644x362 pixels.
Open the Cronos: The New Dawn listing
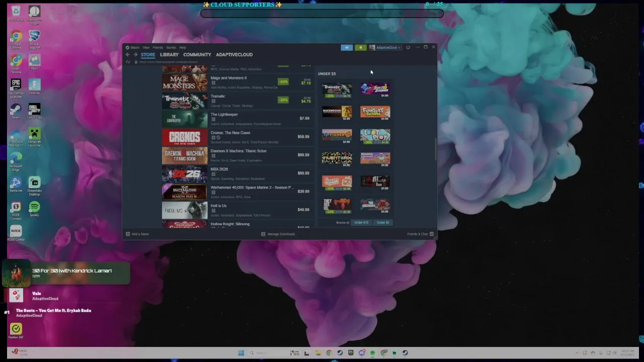tap(237, 137)
